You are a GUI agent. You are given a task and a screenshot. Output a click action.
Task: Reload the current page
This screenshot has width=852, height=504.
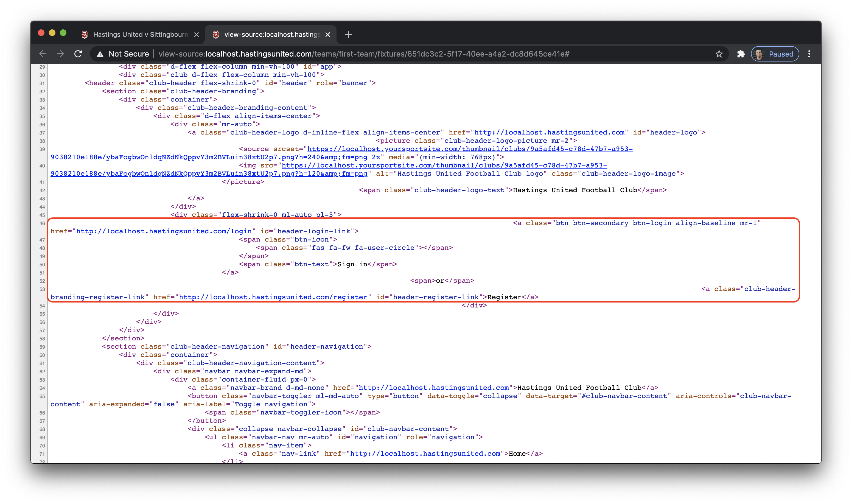[x=78, y=54]
